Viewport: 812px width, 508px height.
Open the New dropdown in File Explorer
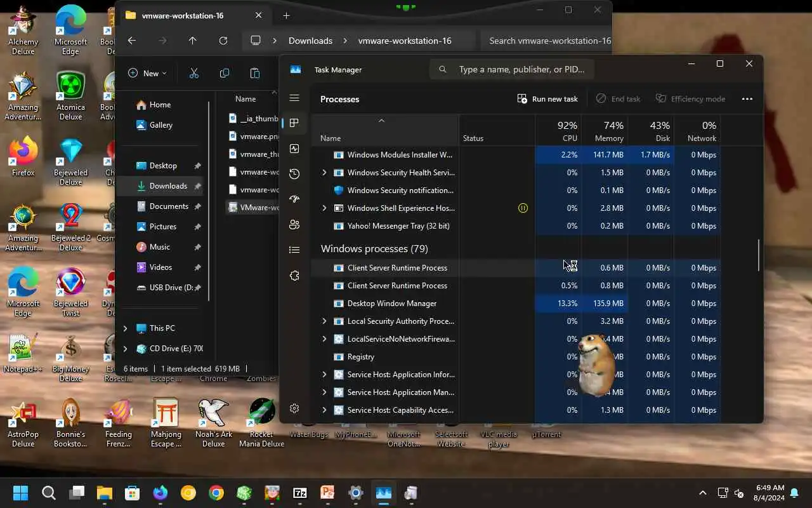pos(147,73)
